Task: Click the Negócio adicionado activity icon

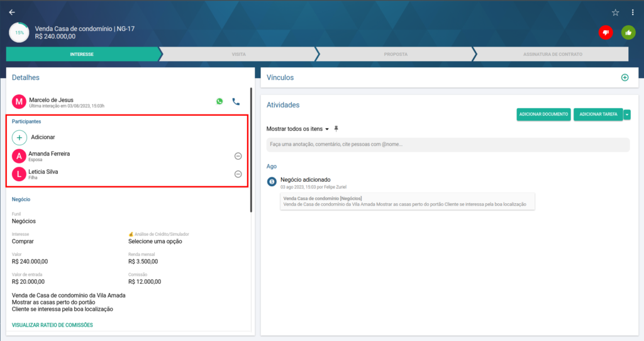Action: [272, 182]
